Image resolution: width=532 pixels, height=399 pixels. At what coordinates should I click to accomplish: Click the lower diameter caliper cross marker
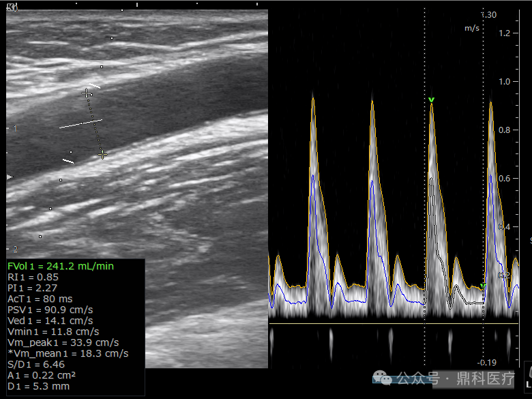tap(102, 155)
